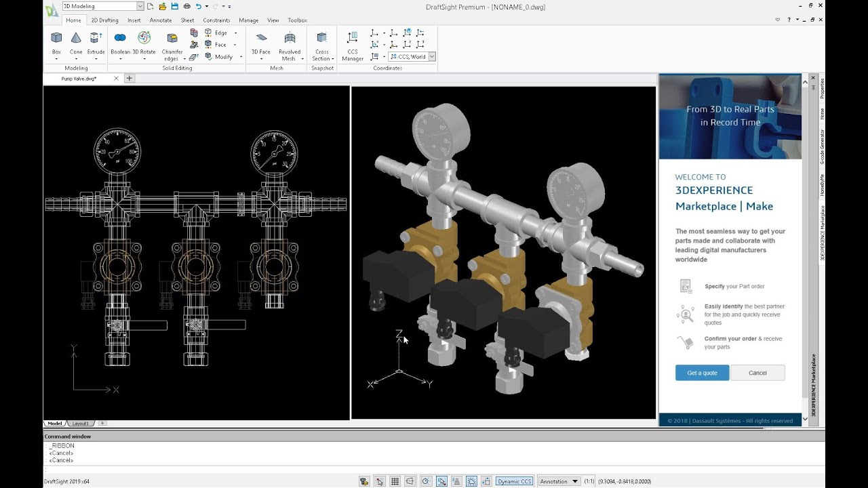This screenshot has width=868, height=488.
Task: Open the Annotation scale dropdown
Action: (x=559, y=481)
